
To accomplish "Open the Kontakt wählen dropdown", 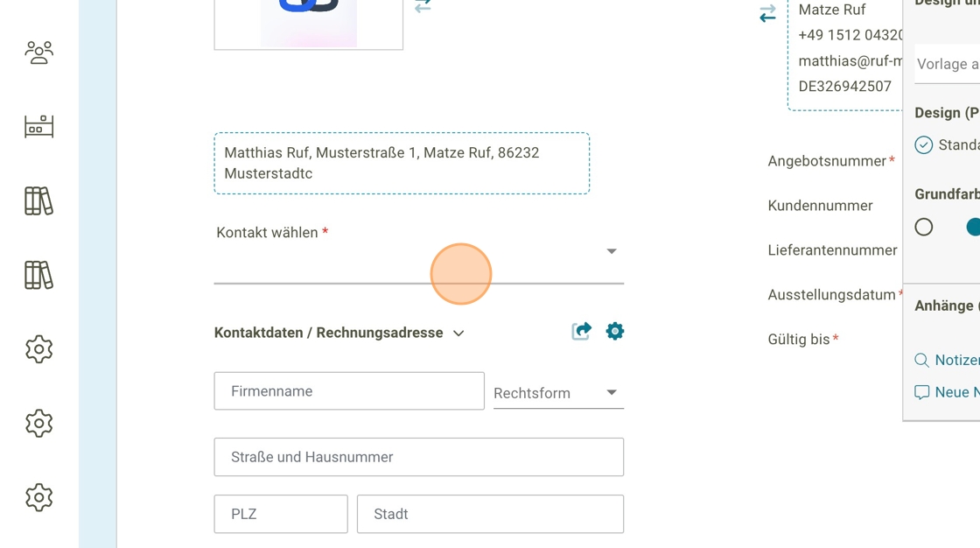I will pos(612,252).
